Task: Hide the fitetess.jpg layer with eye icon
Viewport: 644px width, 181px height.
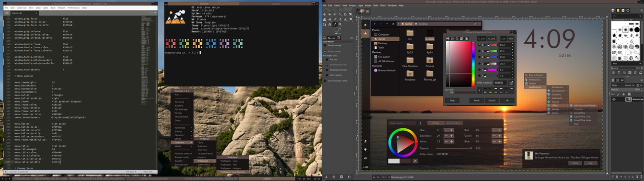Action: click(x=614, y=100)
